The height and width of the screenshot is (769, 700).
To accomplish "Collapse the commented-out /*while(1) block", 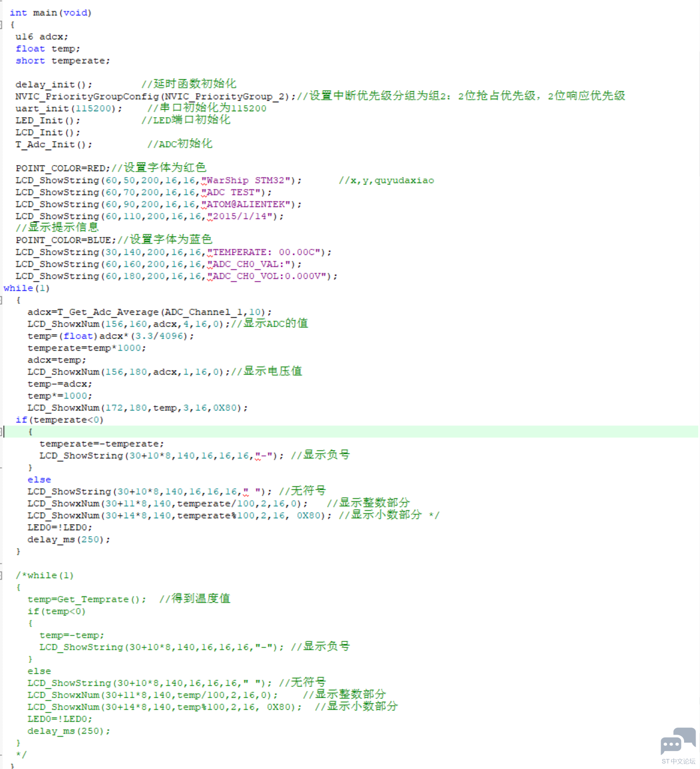I will (x=1, y=576).
